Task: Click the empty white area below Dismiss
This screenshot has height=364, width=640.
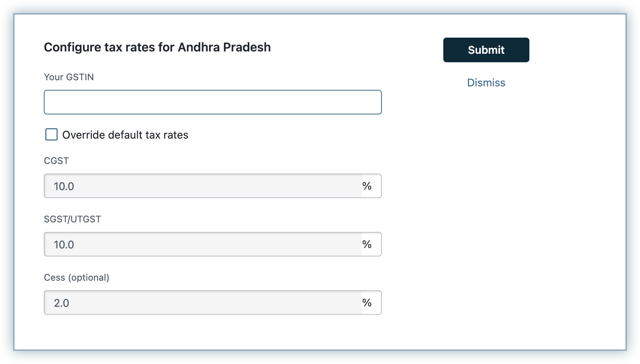Action: (x=499, y=211)
